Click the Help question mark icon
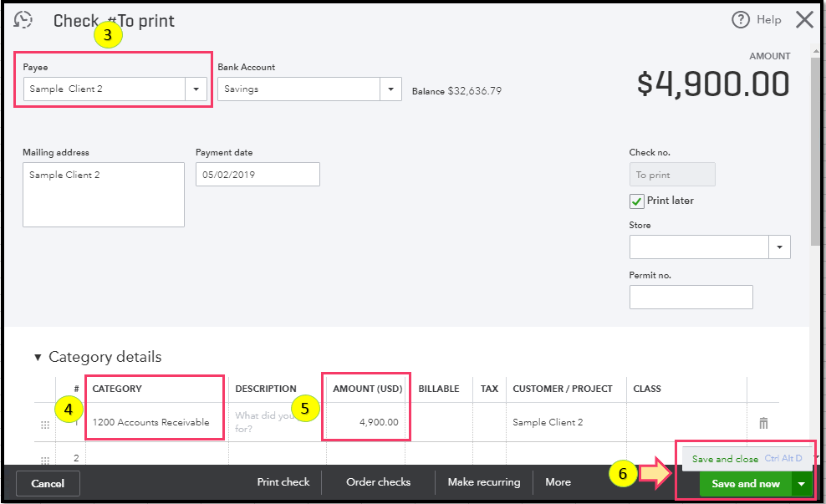The height and width of the screenshot is (504, 826). click(x=741, y=20)
